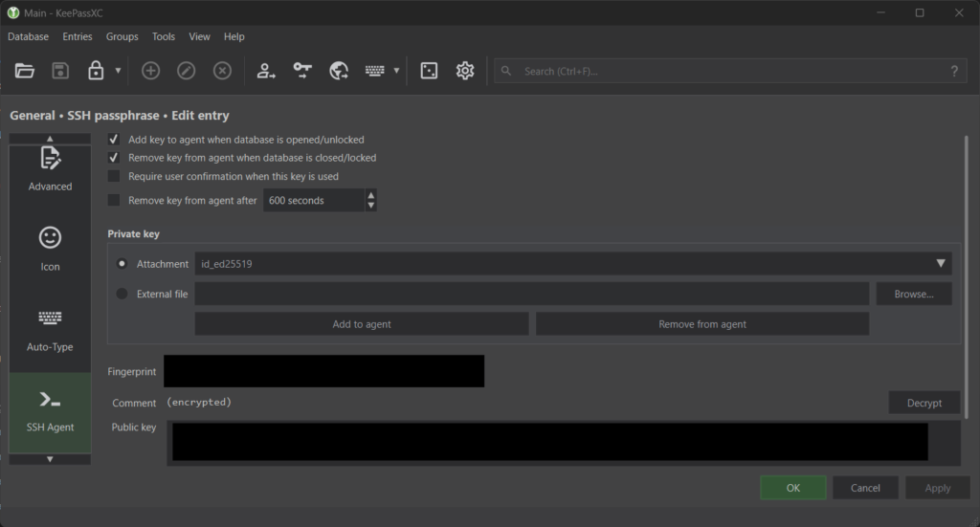
Task: Click the Lock database padlock icon
Action: click(x=96, y=71)
